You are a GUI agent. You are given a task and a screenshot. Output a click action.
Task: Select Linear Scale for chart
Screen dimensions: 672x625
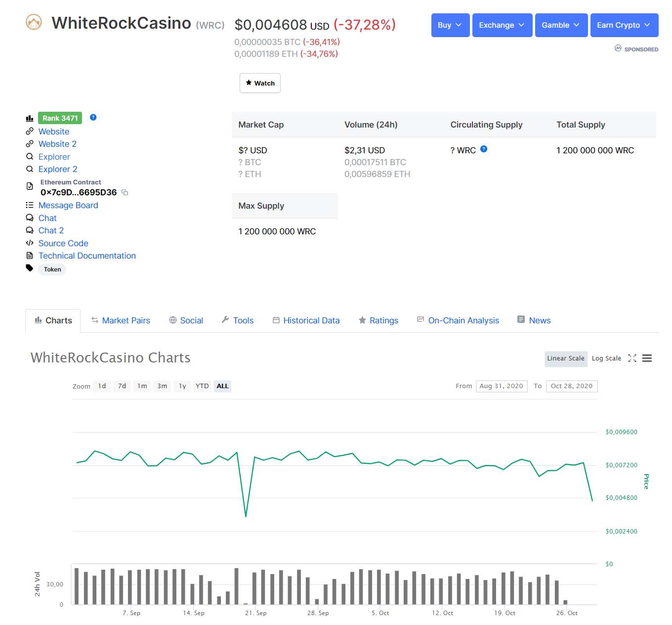[x=566, y=358]
